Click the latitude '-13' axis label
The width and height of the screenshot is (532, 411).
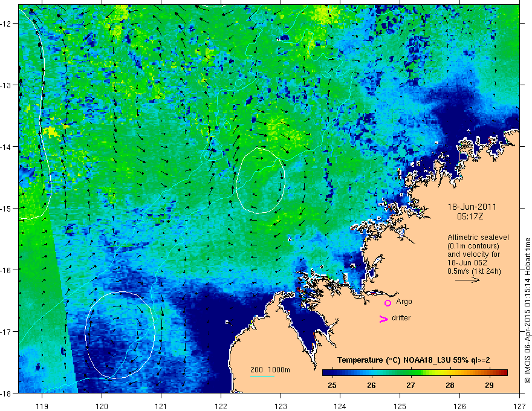[6, 85]
